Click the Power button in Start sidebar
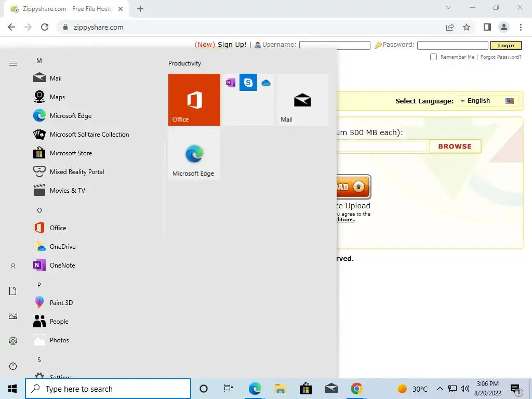Screen dimensions: 532x399 13,366
